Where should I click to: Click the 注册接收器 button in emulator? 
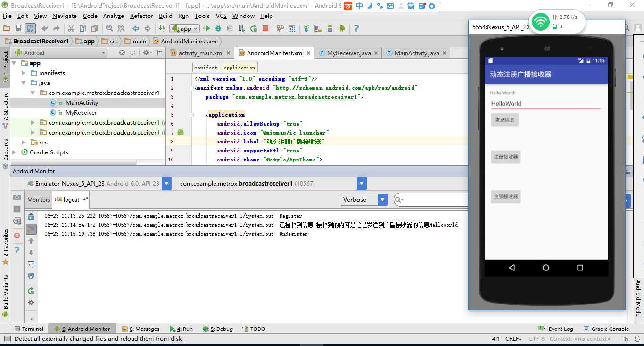(x=506, y=157)
